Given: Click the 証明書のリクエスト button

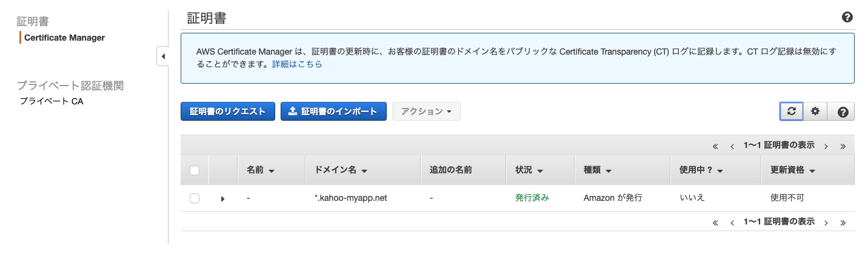Looking at the screenshot, I should (227, 112).
